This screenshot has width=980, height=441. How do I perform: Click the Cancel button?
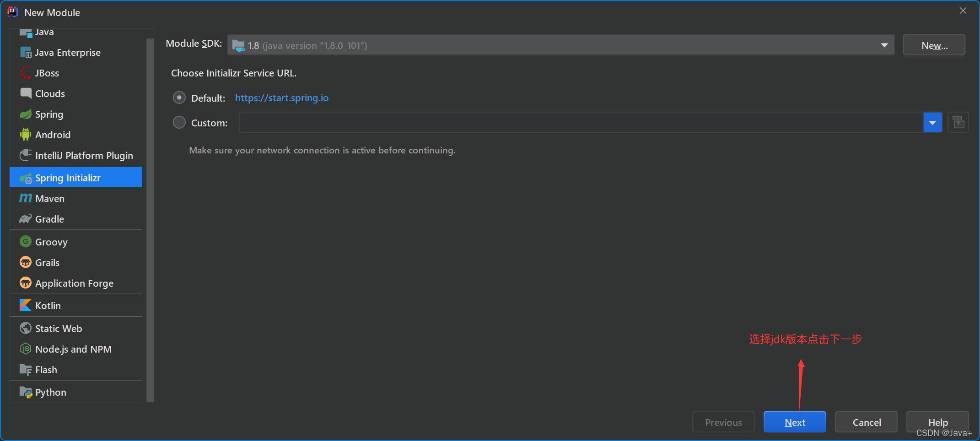(867, 422)
